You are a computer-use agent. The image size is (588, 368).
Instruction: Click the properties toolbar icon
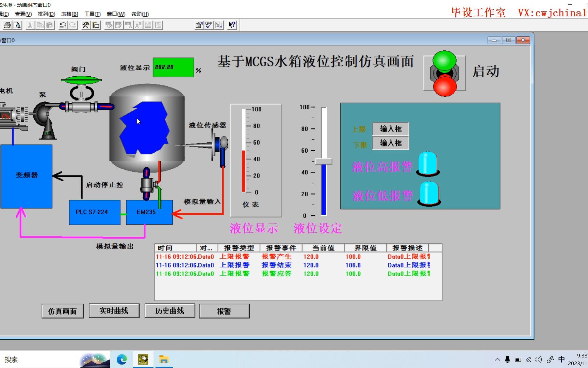pyautogui.click(x=199, y=25)
